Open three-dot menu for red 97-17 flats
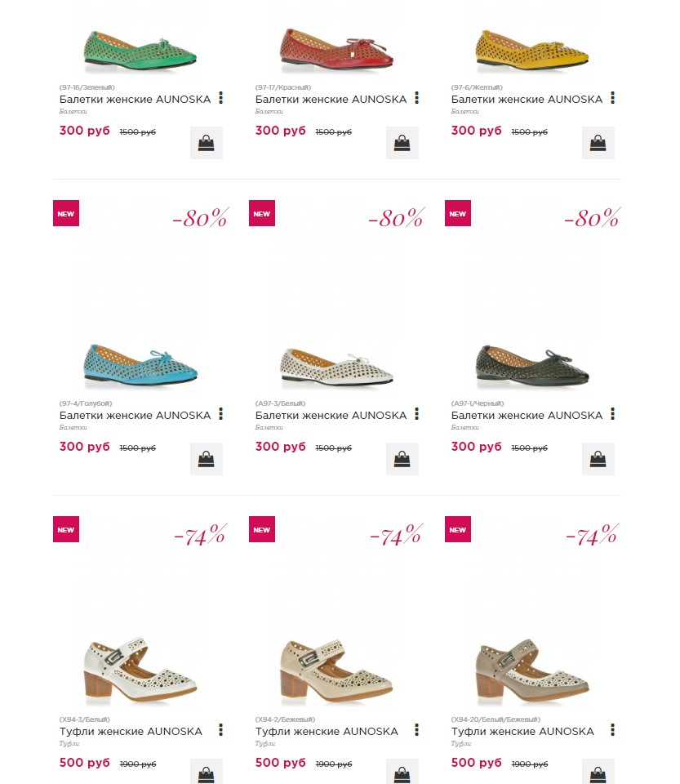 (416, 98)
